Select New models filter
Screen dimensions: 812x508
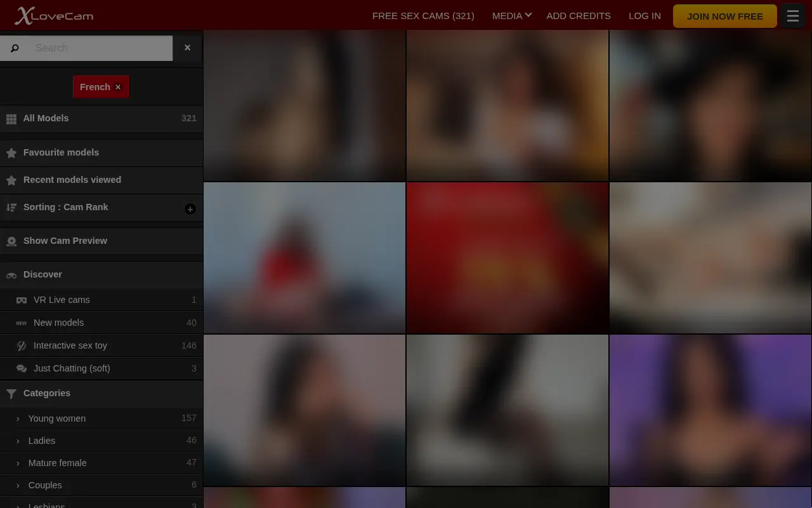point(101,323)
